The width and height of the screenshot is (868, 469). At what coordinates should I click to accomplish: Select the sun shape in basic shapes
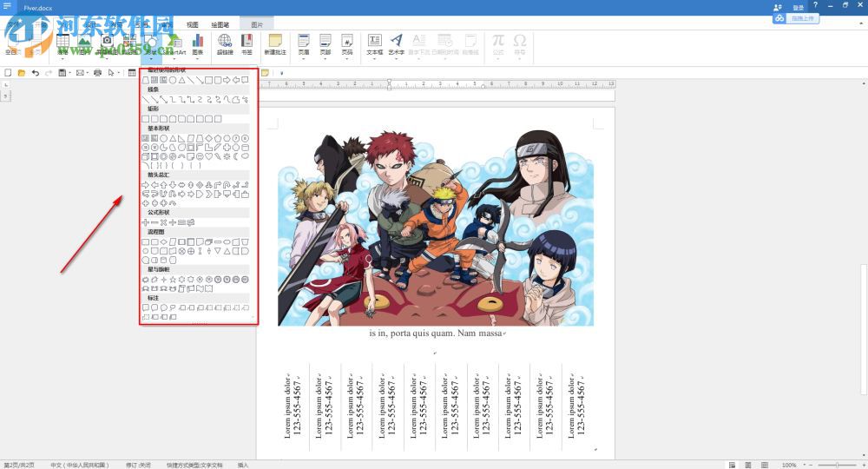[x=227, y=156]
